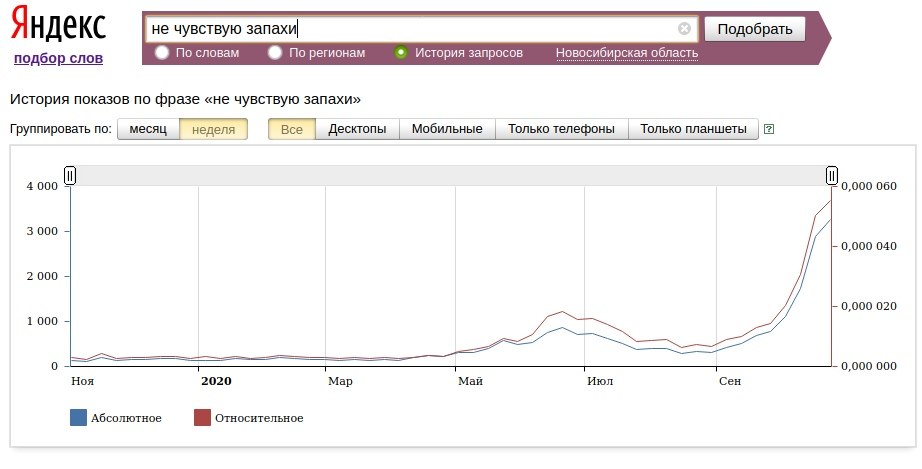The image size is (922, 469).
Task: Group results by 'месяц'
Action: tap(148, 129)
